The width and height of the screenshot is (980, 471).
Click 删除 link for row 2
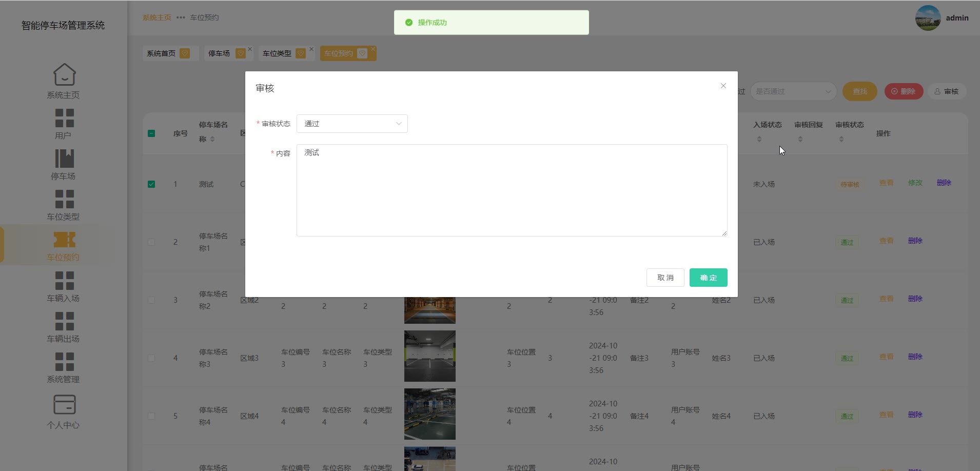[915, 241]
